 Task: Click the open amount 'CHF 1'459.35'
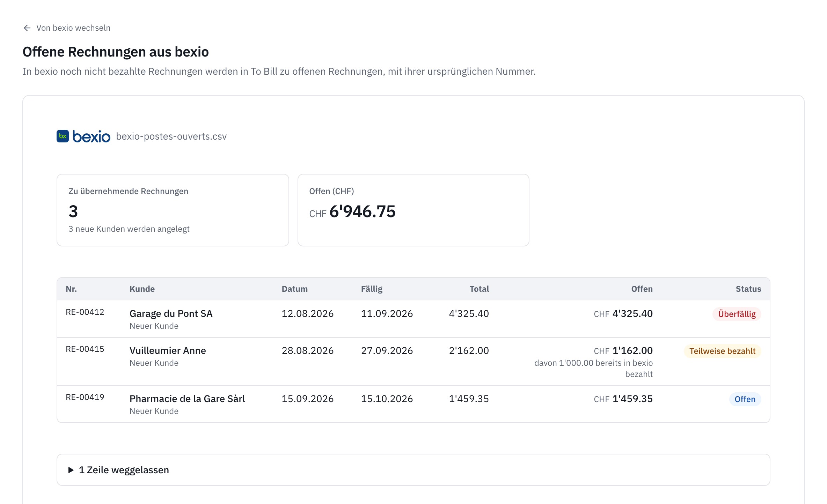click(x=623, y=399)
